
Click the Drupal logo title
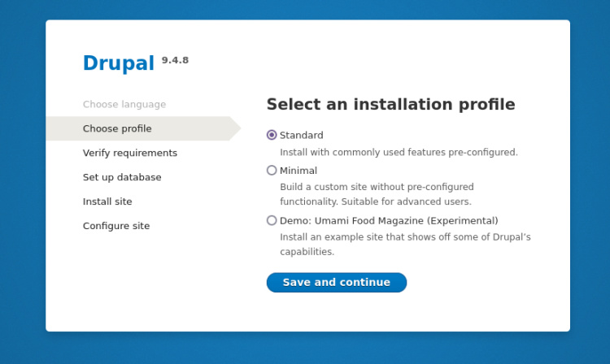(x=118, y=63)
